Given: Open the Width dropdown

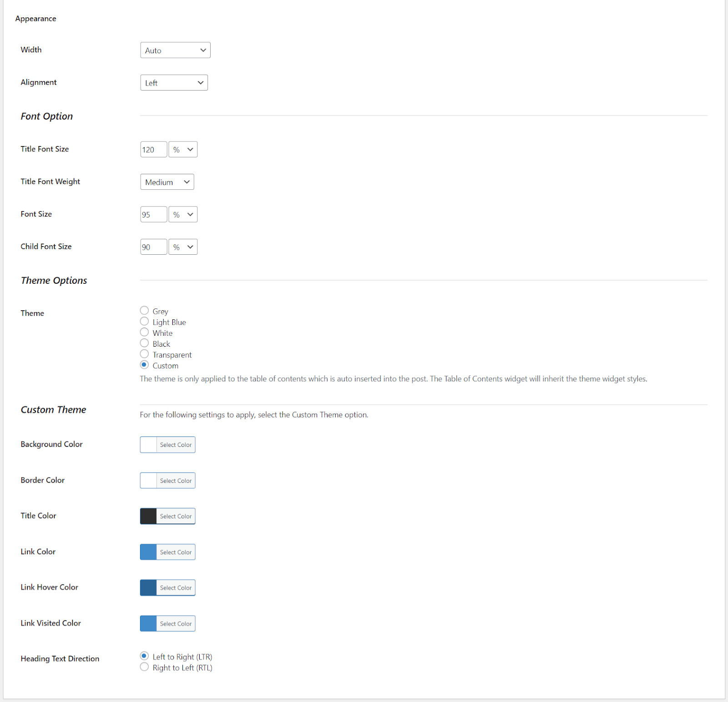Looking at the screenshot, I should point(175,50).
